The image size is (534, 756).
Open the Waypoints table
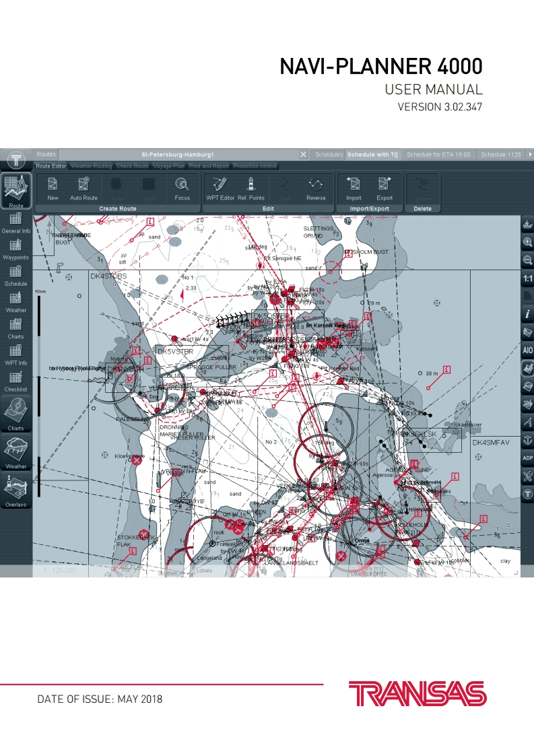tap(16, 249)
